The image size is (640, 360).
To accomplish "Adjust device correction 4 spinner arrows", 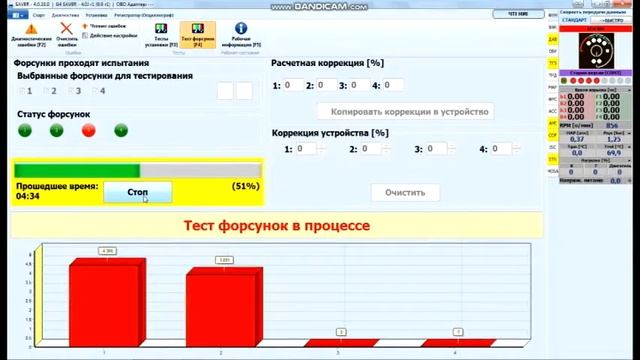I will point(516,149).
